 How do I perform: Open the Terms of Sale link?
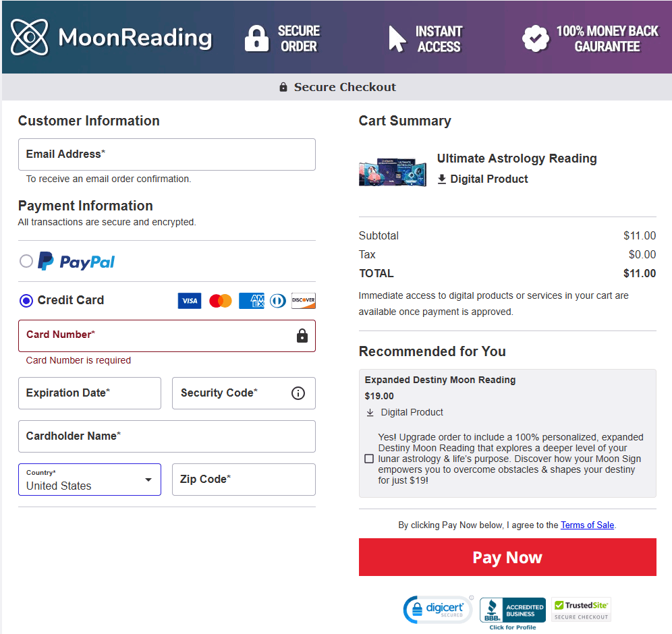click(x=587, y=525)
